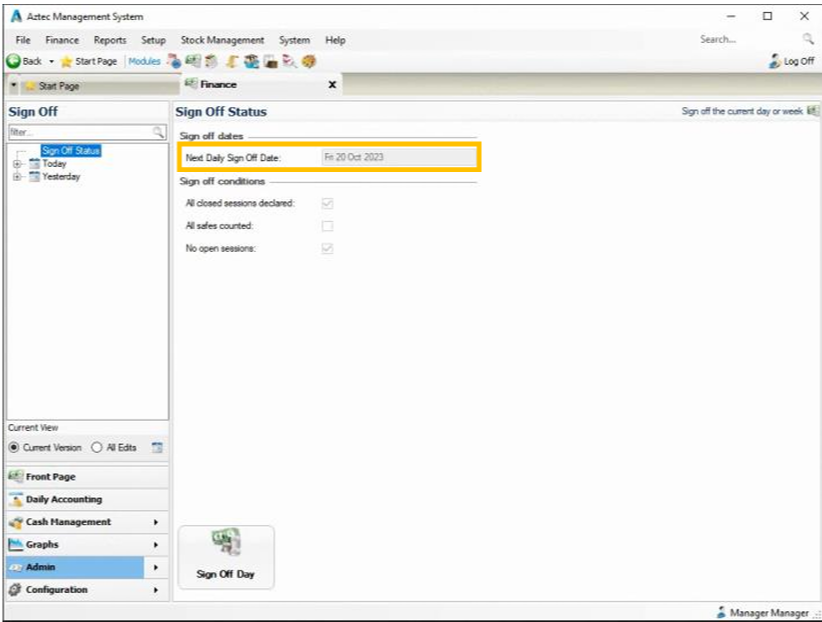This screenshot has width=822, height=622.
Task: Click the Log Off user icon
Action: (775, 62)
